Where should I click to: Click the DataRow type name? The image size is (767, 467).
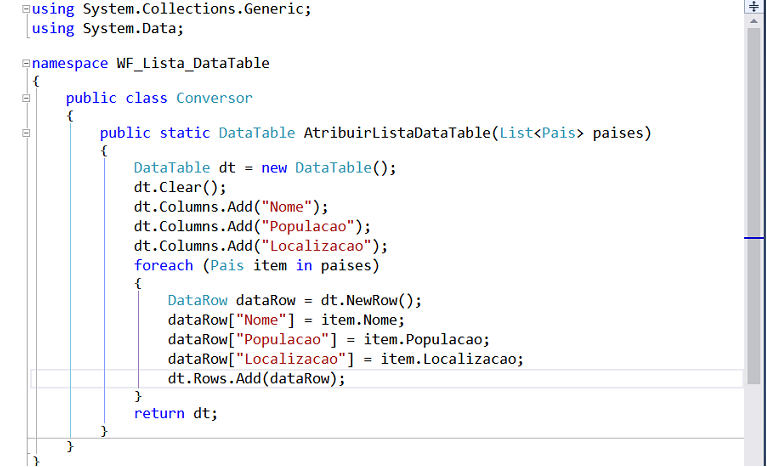198,300
